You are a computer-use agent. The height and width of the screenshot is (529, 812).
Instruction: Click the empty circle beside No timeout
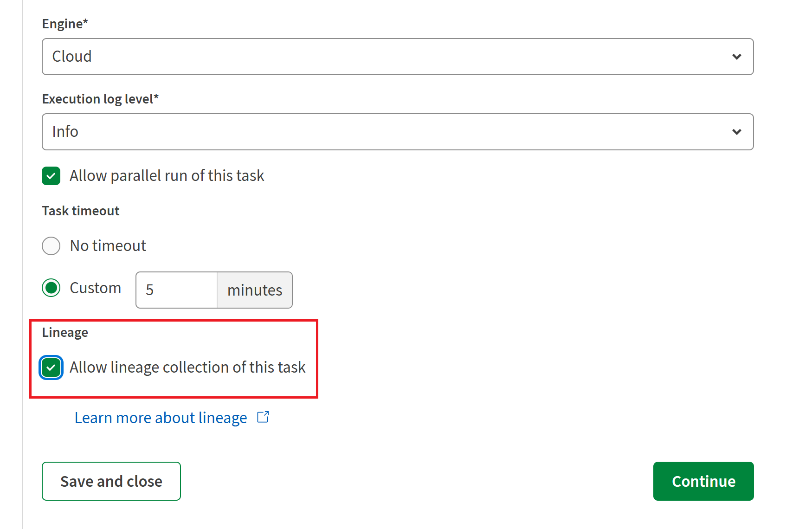point(51,246)
